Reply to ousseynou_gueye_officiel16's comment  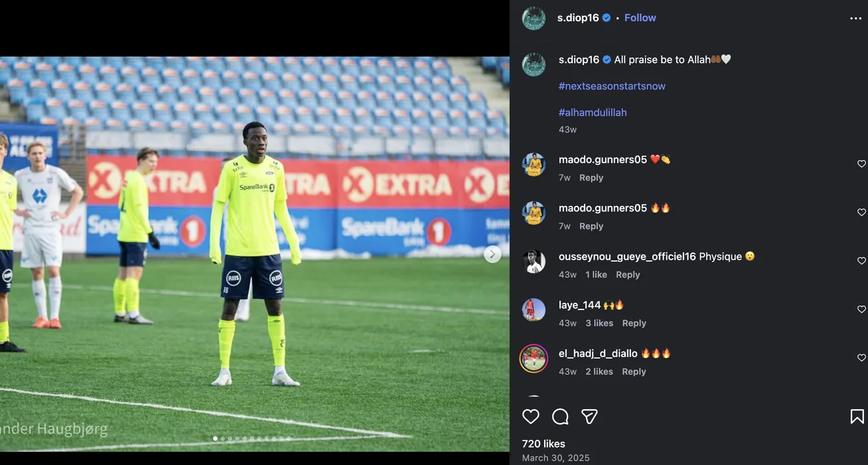[x=628, y=274]
